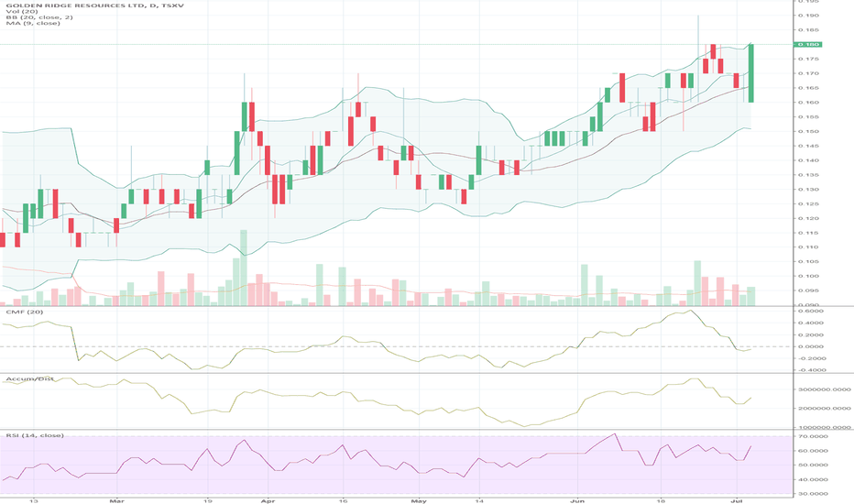Click the 0.4000 CMF scale value
This screenshot has width=854, height=504.
(812, 323)
